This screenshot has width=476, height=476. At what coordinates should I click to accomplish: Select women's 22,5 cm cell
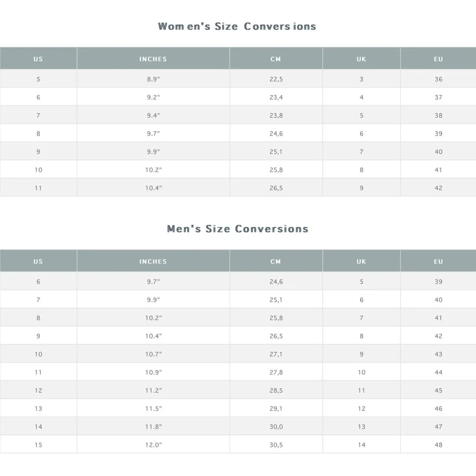[276, 79]
